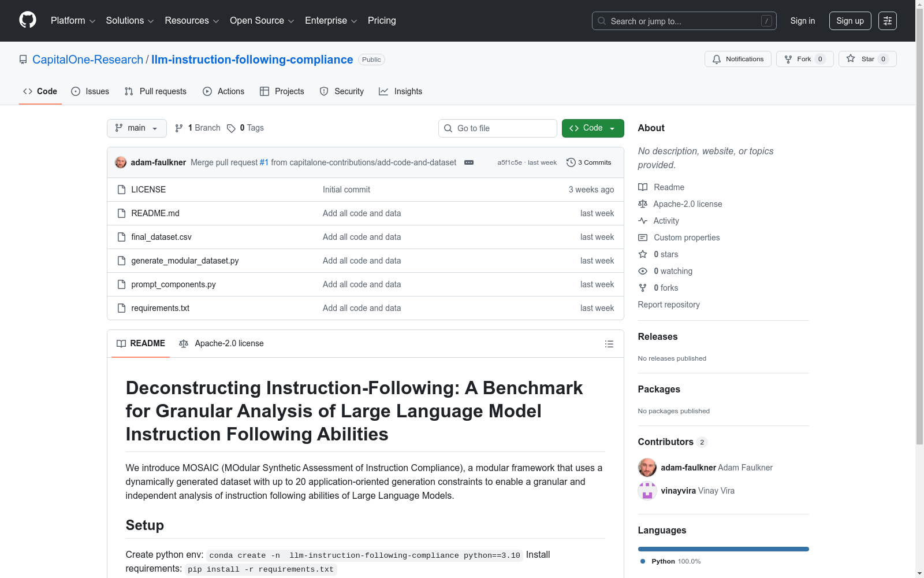Click the generate_modular_dataset.py file icon
The width and height of the screenshot is (924, 578).
[121, 261]
